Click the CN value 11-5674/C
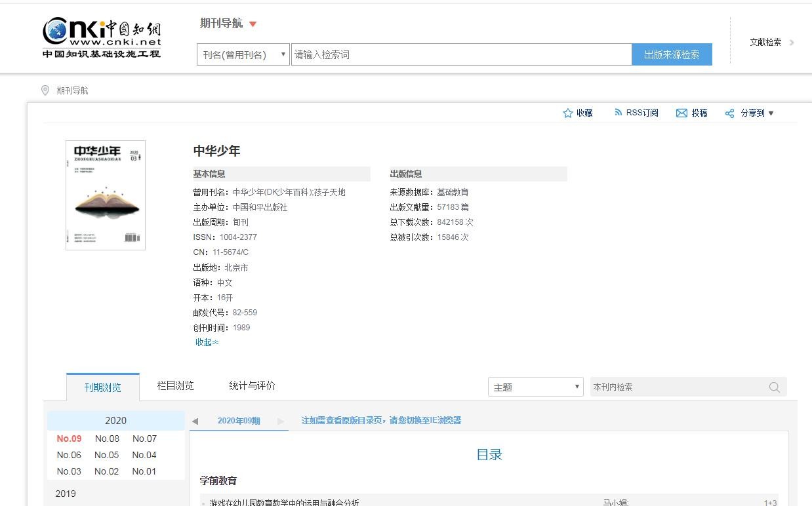812x506 pixels. 230,252
